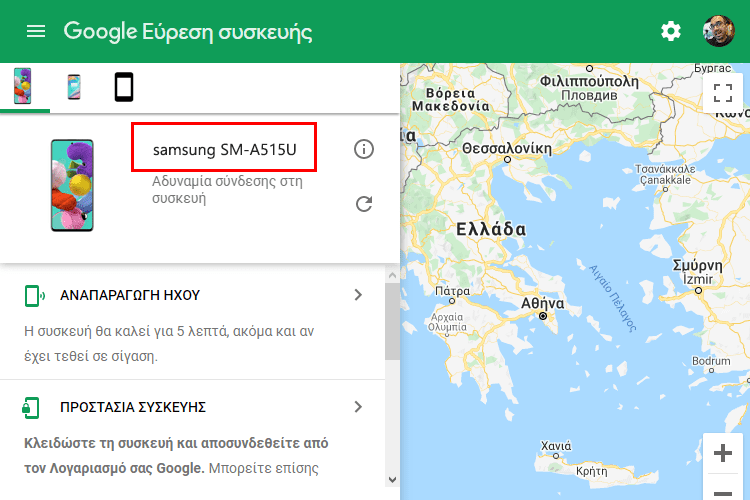Click the Bodrum label on the map
This screenshot has width=750, height=500.
click(x=711, y=361)
